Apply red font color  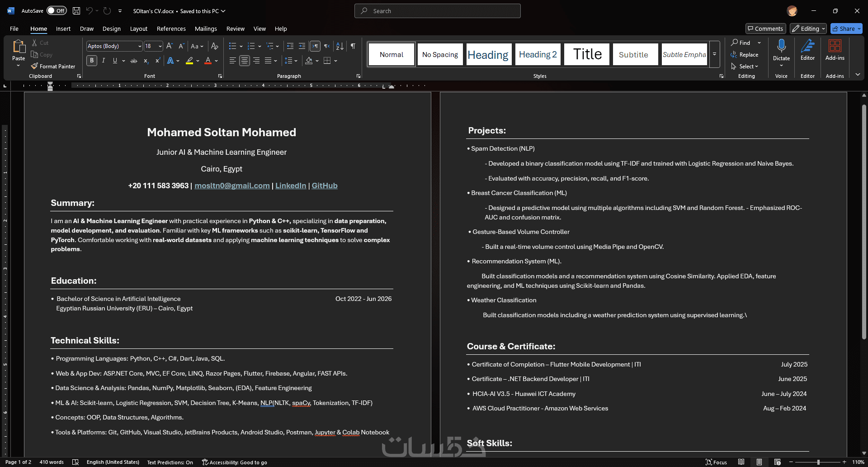(x=208, y=61)
